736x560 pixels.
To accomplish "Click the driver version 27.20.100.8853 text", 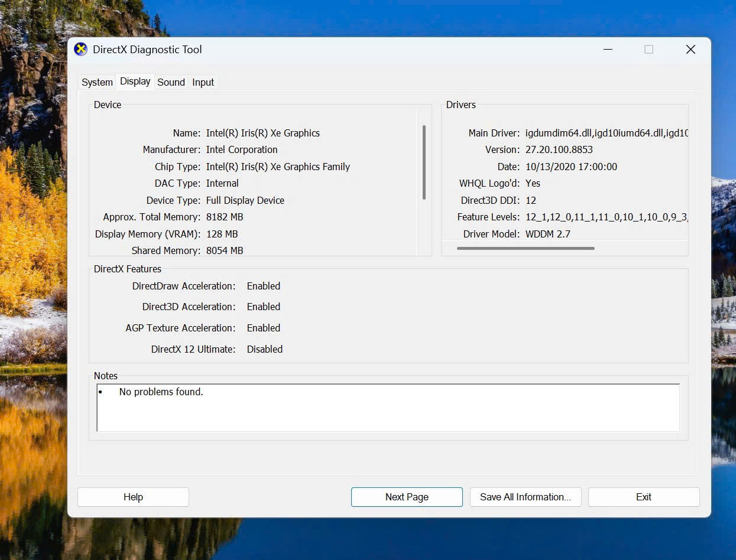I will pyautogui.click(x=559, y=149).
